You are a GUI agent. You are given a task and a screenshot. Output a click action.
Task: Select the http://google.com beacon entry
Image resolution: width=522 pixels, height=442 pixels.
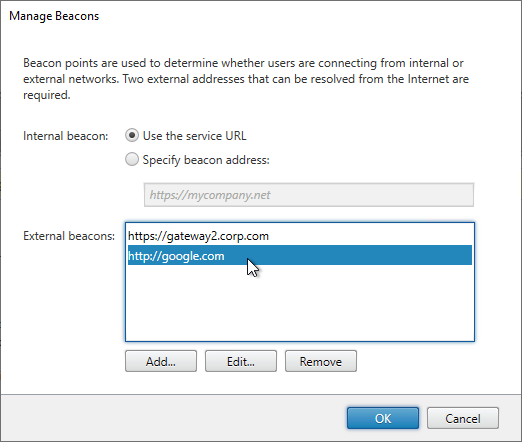[300, 255]
